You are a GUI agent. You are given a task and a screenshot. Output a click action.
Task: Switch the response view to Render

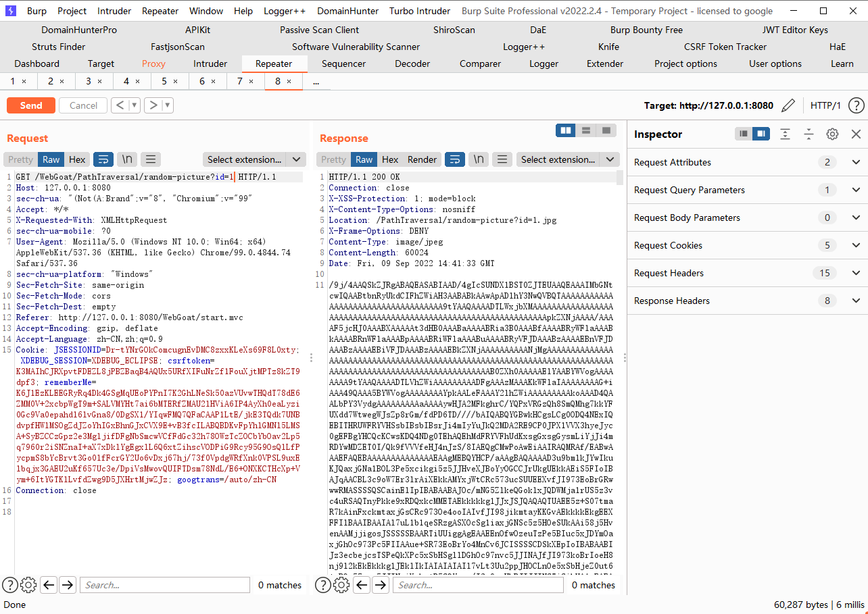coord(422,159)
